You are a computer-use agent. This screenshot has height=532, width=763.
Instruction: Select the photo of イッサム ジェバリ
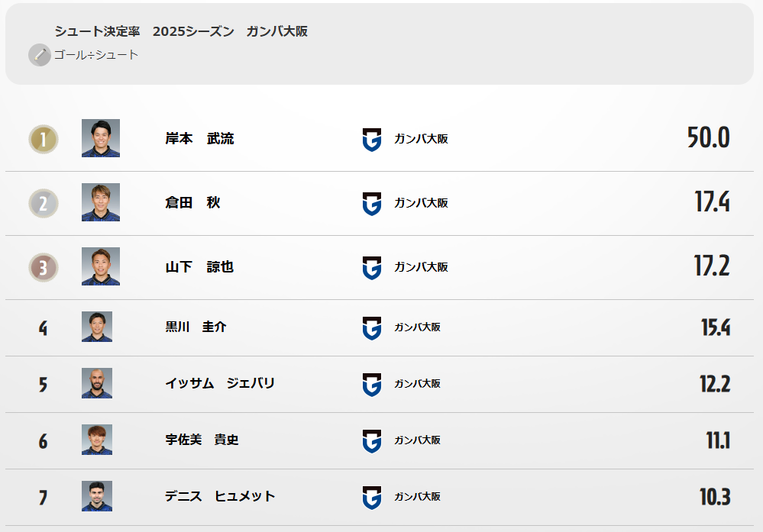point(97,383)
